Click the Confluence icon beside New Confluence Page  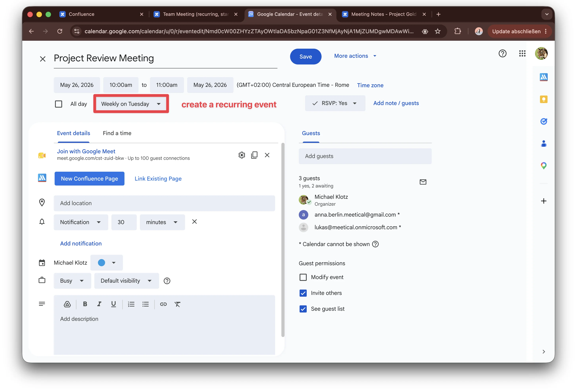[x=42, y=178]
